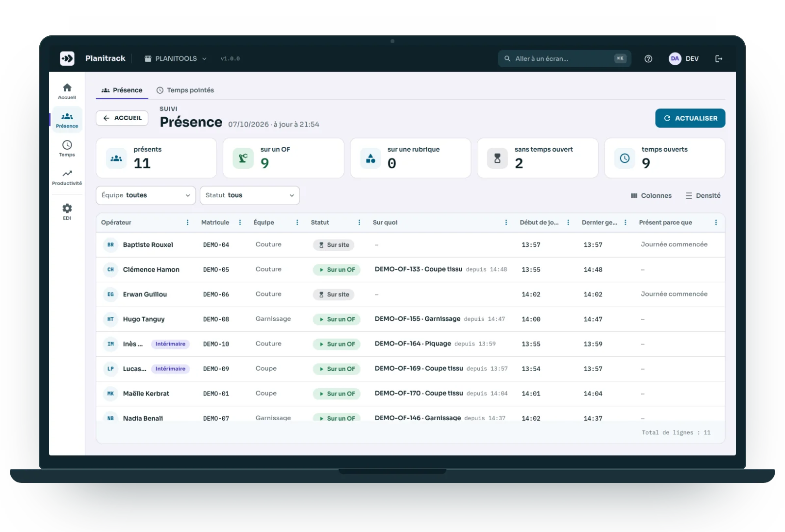
Task: Click the ACTUALISER refresh button
Action: tap(690, 118)
